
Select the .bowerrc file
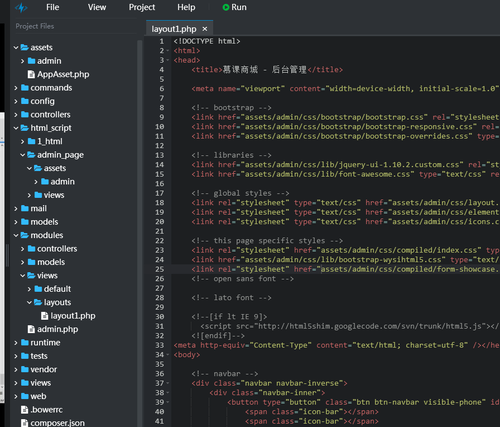(x=46, y=410)
